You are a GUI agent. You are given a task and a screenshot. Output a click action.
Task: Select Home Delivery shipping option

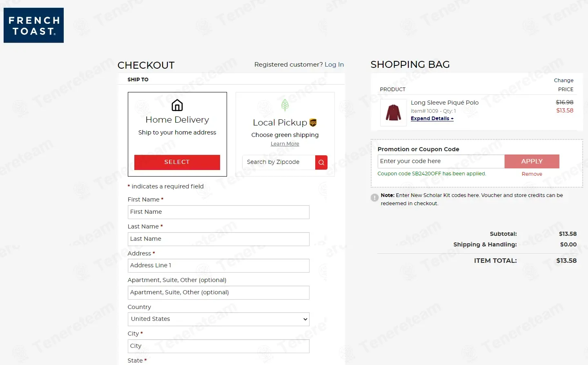(177, 162)
